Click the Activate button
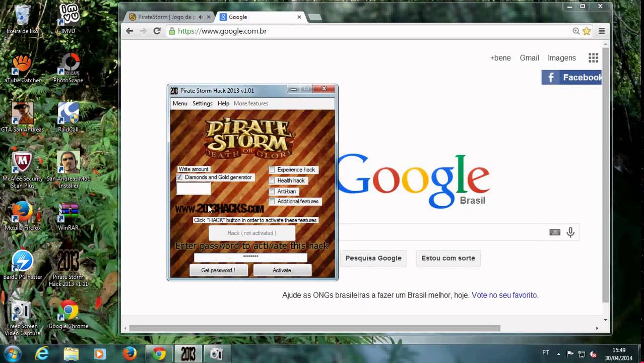The image size is (644, 363). click(282, 270)
